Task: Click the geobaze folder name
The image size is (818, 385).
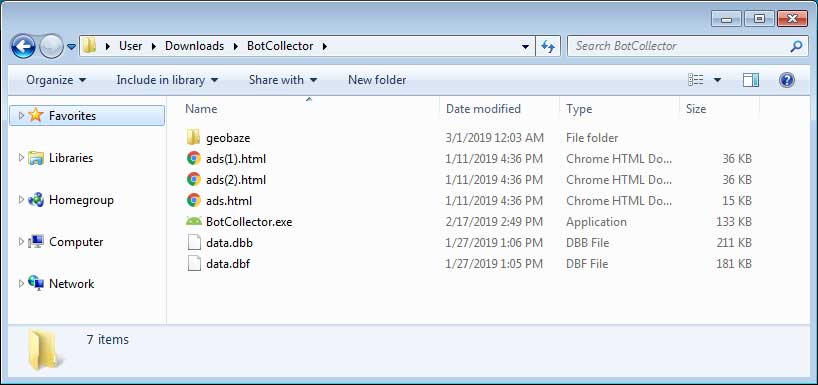Action: [x=228, y=138]
